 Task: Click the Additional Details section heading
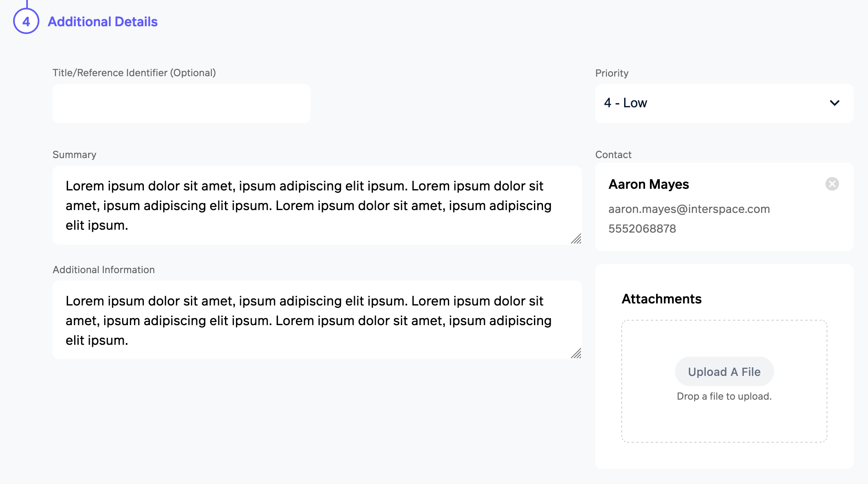point(102,22)
